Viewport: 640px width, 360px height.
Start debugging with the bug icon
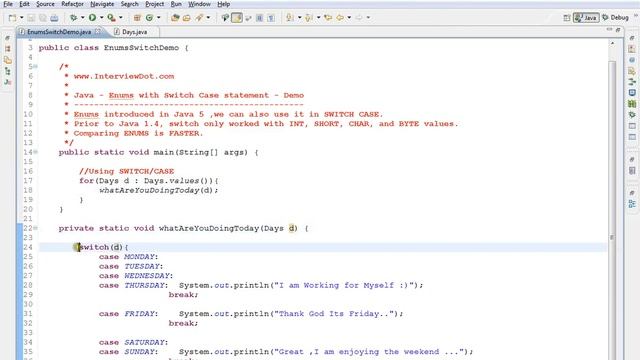pos(73,18)
